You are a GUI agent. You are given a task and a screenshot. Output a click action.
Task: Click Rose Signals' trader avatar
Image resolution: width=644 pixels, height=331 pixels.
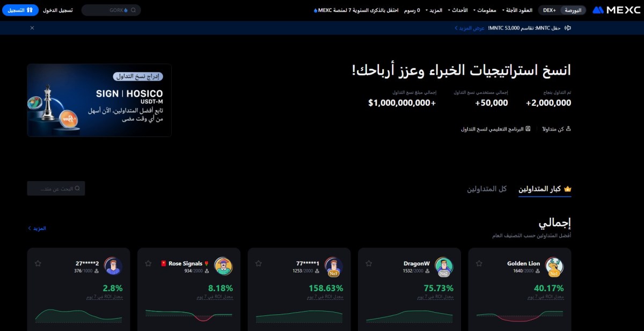click(x=223, y=266)
